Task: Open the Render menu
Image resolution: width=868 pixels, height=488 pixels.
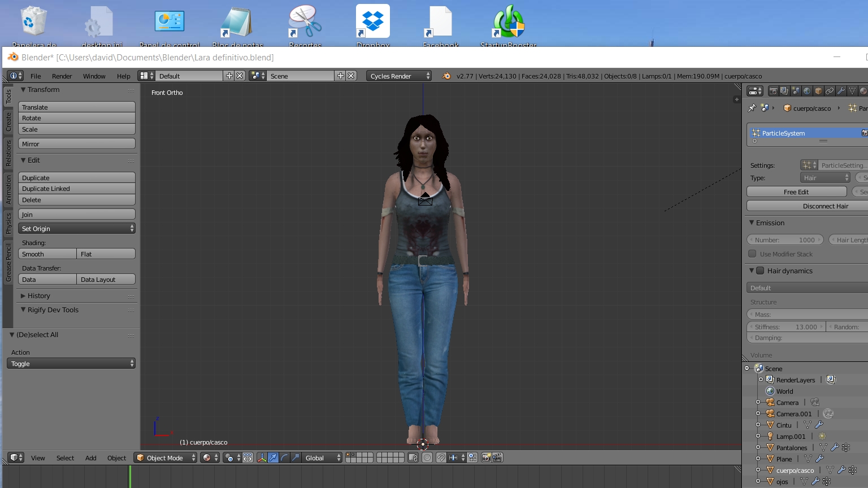Action: pos(62,76)
